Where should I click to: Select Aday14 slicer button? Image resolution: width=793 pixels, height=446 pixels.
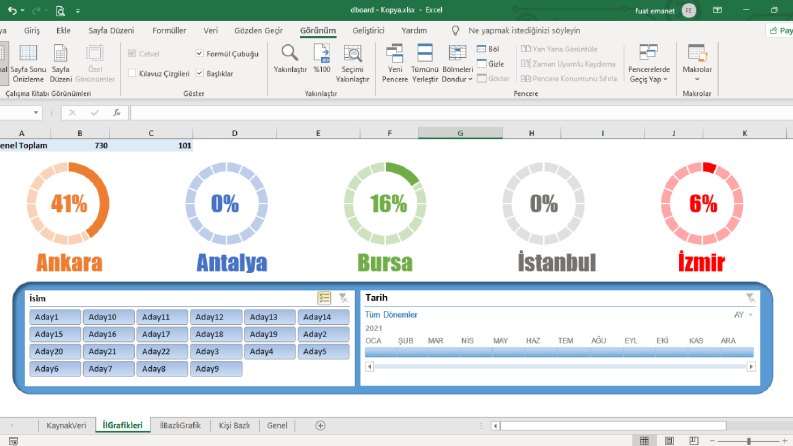pos(324,317)
